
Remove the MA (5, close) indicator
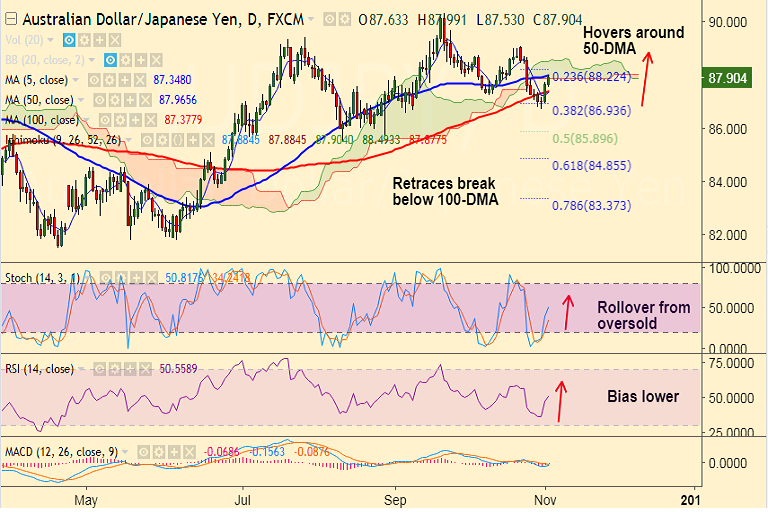coord(140,80)
